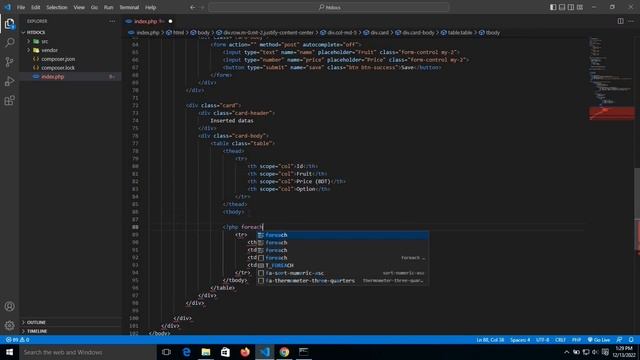The width and height of the screenshot is (640, 360).
Task: Click the Windows taskbar search box
Action: (87, 352)
